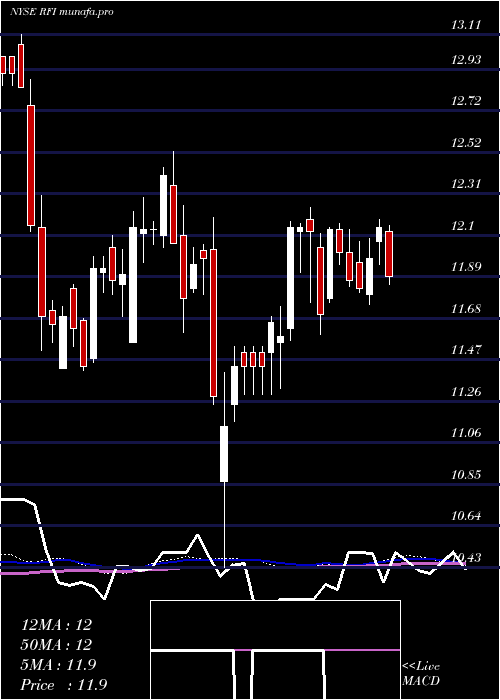Click the NYSE RFI munafa.pro title text
Image resolution: width=500 pixels, height=700 pixels.
coord(62,12)
